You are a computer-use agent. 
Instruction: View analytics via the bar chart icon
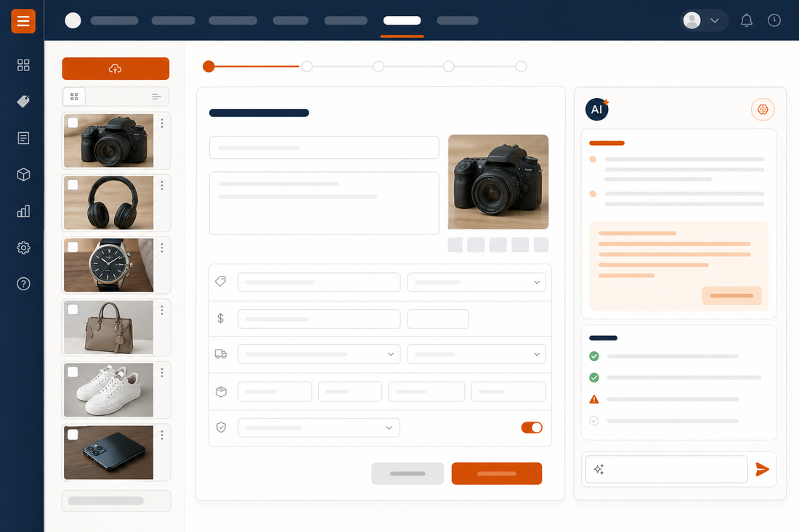[x=23, y=211]
